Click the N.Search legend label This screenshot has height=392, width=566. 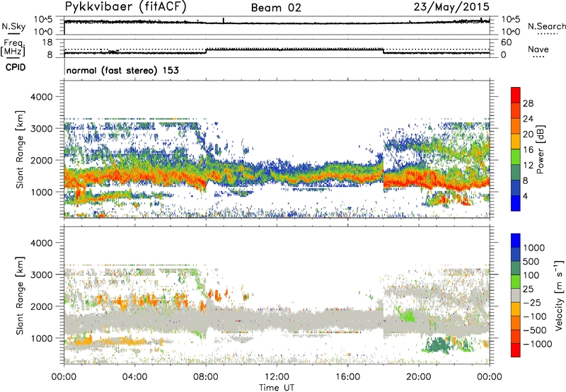pos(546,26)
